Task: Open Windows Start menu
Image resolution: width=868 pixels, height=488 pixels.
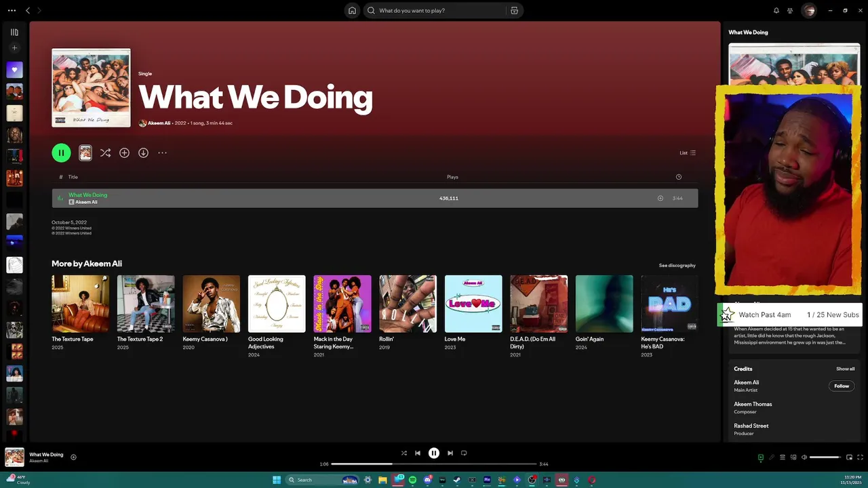Action: 277,480
